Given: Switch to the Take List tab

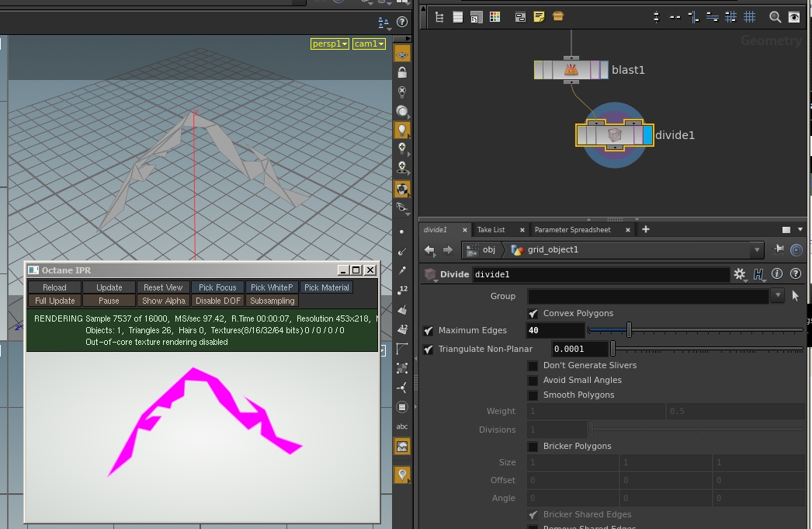Looking at the screenshot, I should point(491,230).
